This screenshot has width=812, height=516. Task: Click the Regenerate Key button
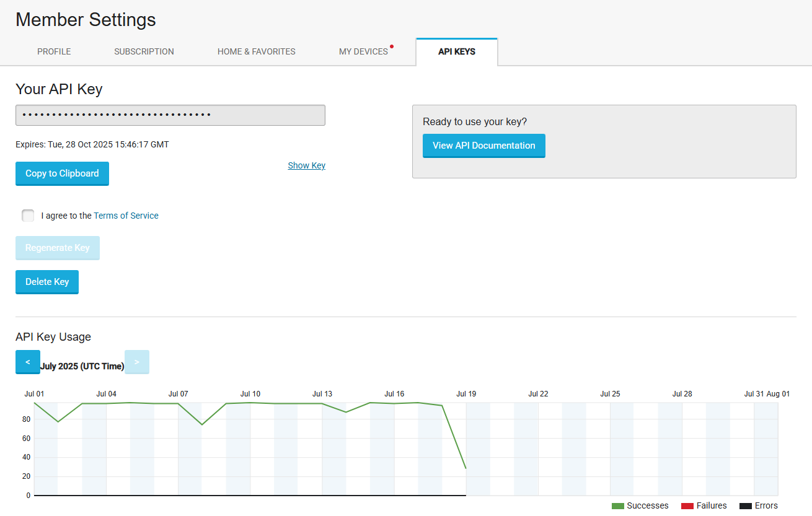58,248
